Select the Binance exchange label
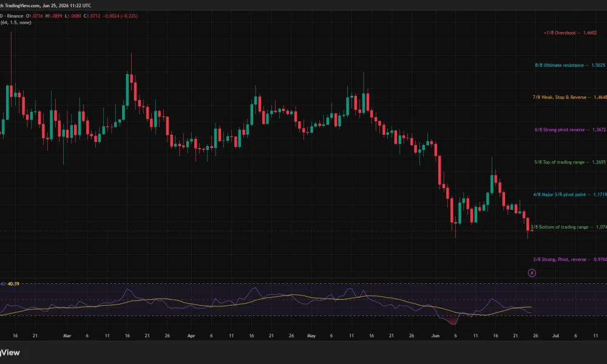The image size is (607, 364). click(15, 16)
